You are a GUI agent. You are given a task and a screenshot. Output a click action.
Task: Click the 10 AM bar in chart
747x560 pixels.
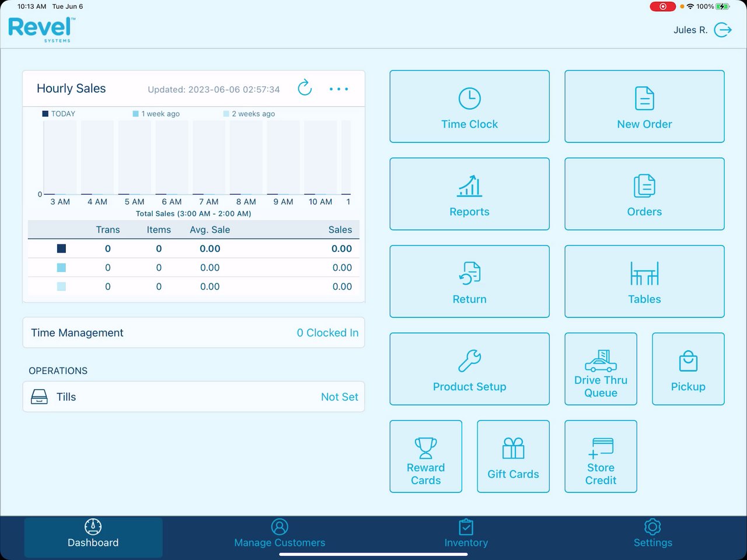click(x=320, y=157)
